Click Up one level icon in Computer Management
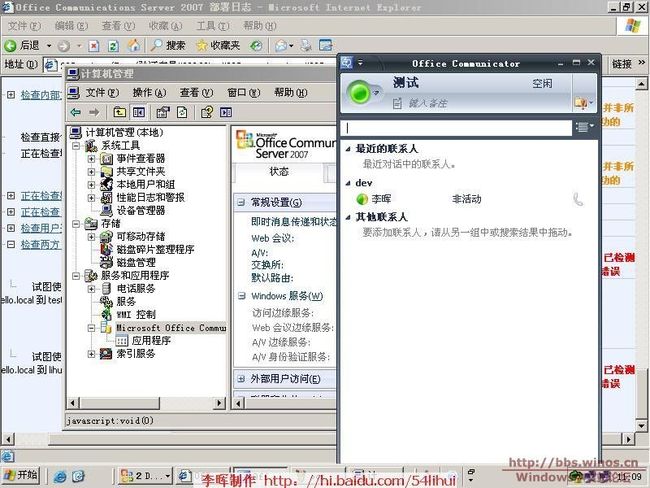The image size is (650, 488). [x=120, y=112]
